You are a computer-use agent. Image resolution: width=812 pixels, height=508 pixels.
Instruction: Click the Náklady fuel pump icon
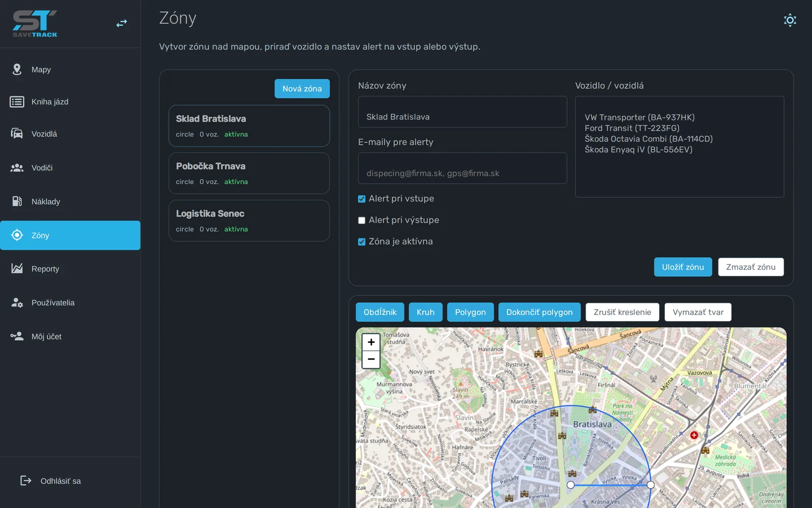click(17, 201)
